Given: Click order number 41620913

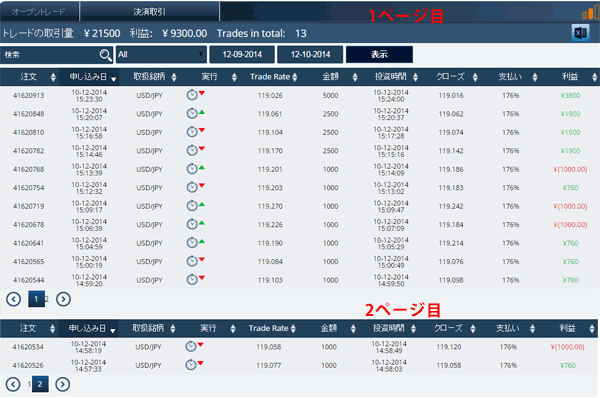Looking at the screenshot, I should pos(29,95).
